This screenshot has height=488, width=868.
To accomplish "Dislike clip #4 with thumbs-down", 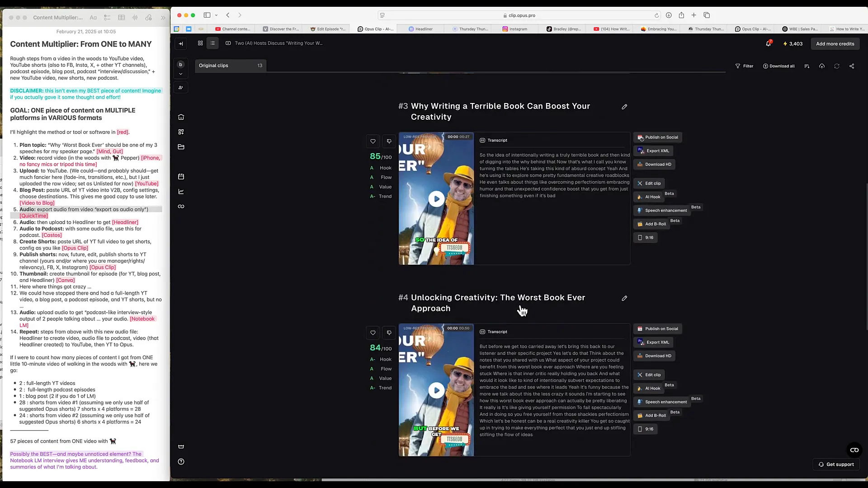I will coord(389,333).
